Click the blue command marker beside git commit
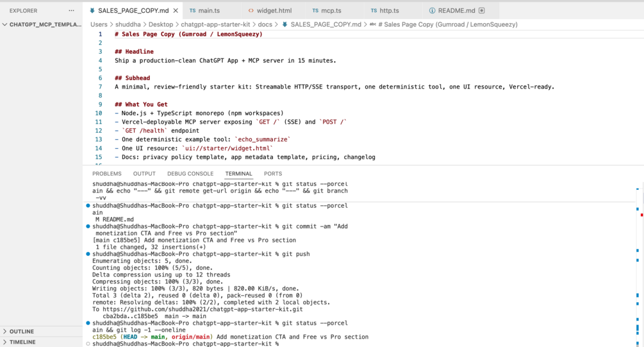Screen dimensions: 644x347 tap(88, 226)
